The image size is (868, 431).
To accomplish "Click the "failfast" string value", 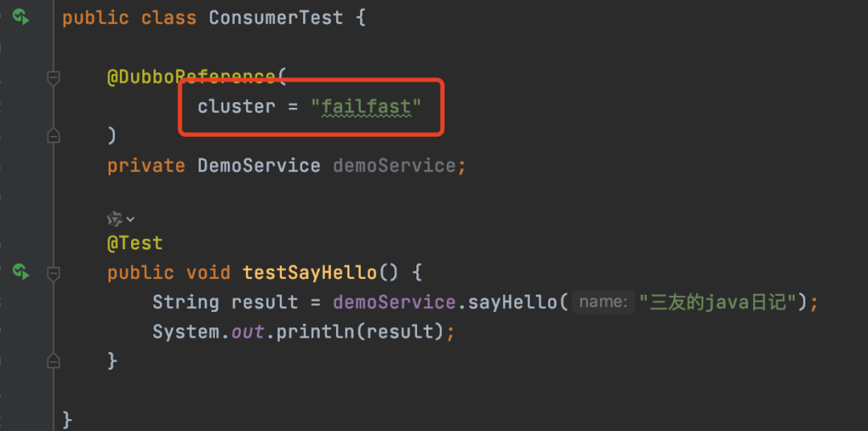I will tap(366, 106).
